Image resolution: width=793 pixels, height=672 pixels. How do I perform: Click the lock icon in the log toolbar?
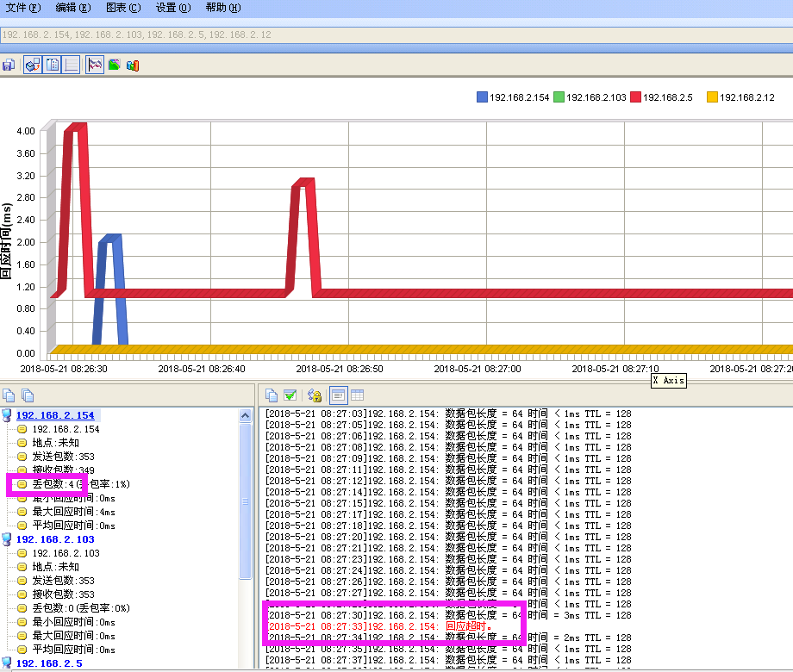click(x=315, y=395)
